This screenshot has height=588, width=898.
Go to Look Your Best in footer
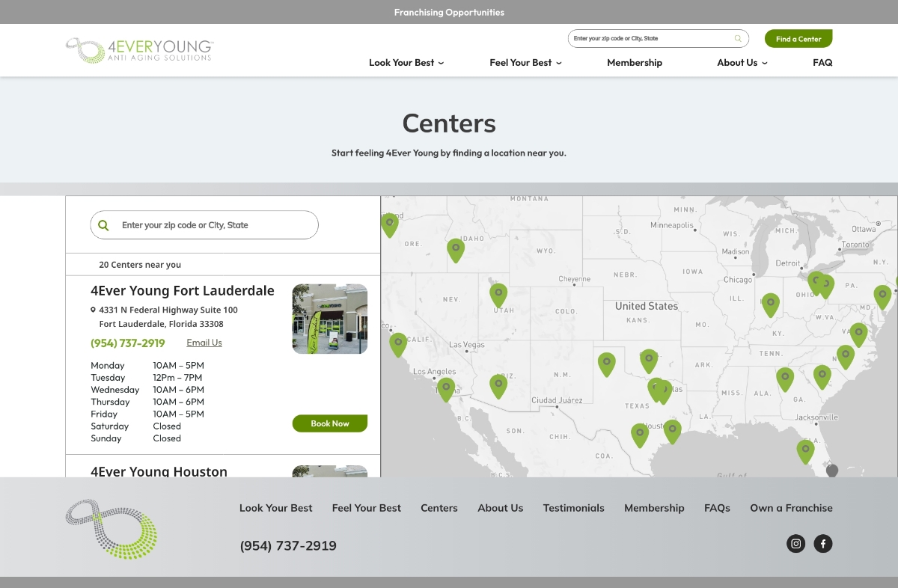point(276,508)
